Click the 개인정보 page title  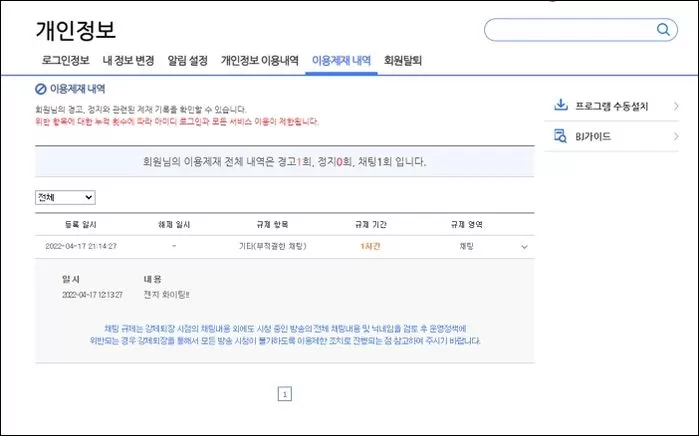click(76, 30)
